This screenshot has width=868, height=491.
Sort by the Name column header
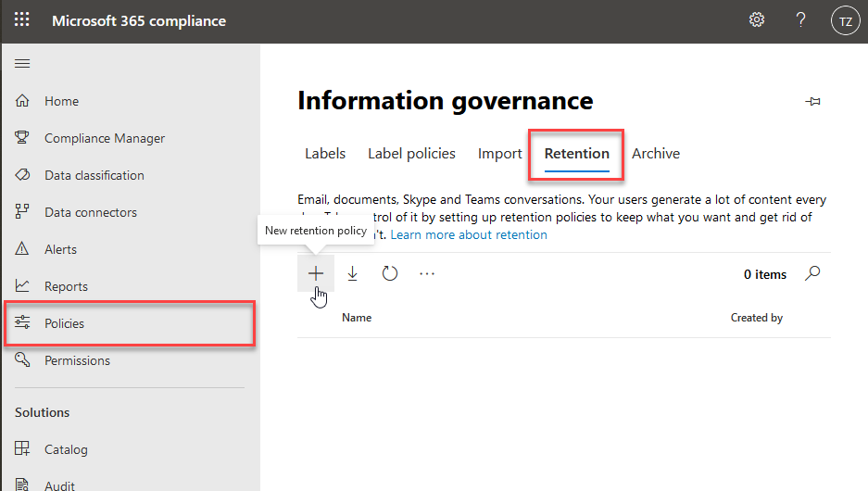[x=357, y=318]
